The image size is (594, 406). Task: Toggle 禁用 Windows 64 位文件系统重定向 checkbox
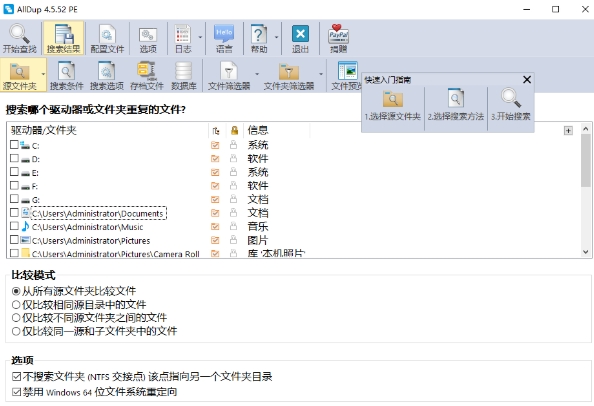[x=16, y=392]
